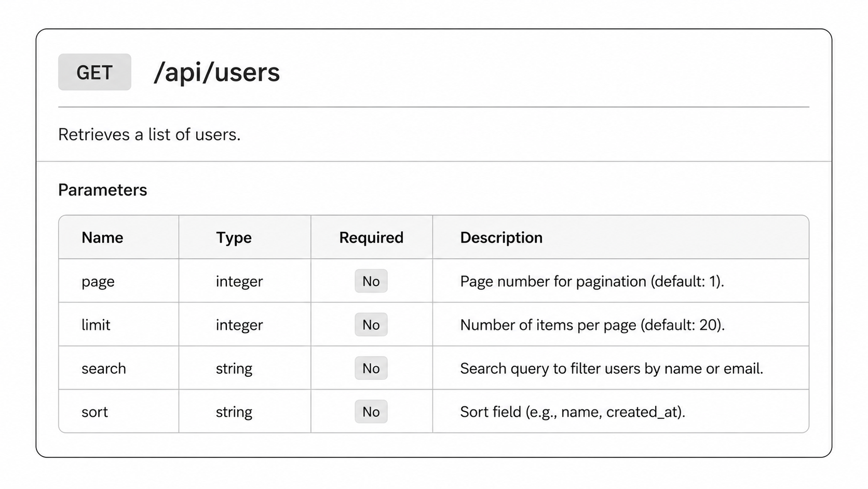The height and width of the screenshot is (489, 868).
Task: Click the 'No' badge in page row
Action: tap(371, 281)
